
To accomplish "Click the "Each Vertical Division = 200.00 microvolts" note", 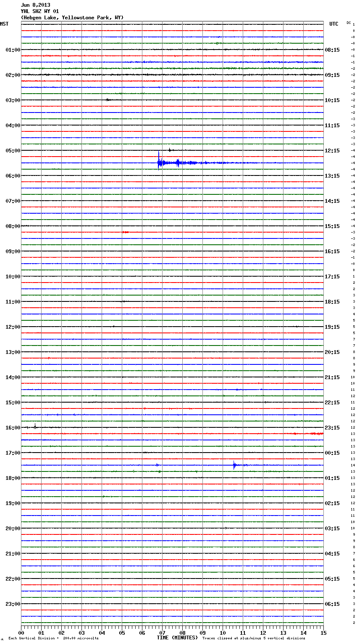I will (53, 639).
